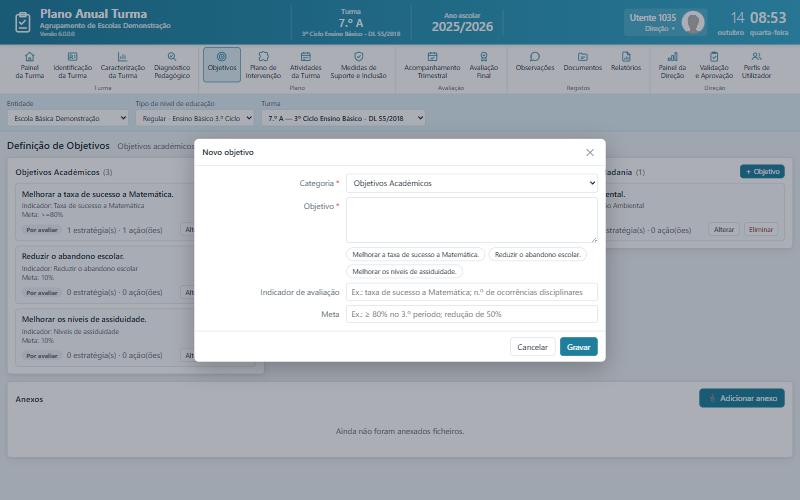Click the user avatar picture
This screenshot has height=500, width=800.
(x=693, y=22)
